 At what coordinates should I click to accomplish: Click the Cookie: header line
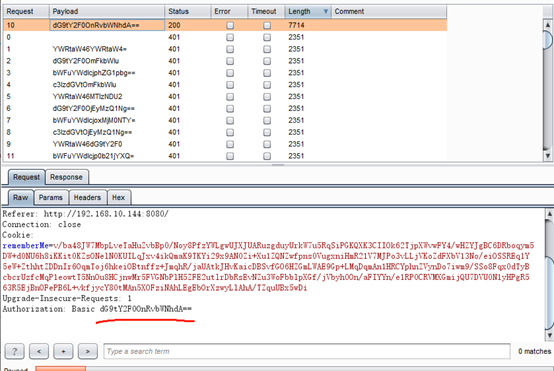18,235
